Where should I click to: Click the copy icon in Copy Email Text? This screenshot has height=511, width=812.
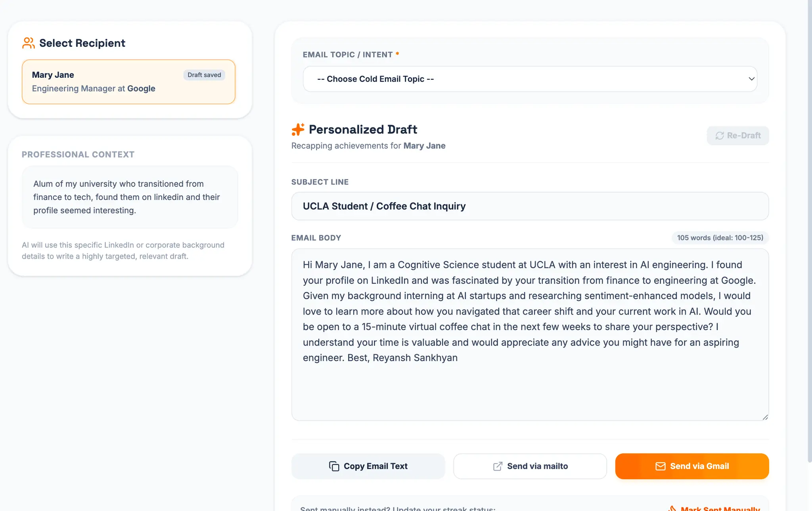tap(334, 466)
